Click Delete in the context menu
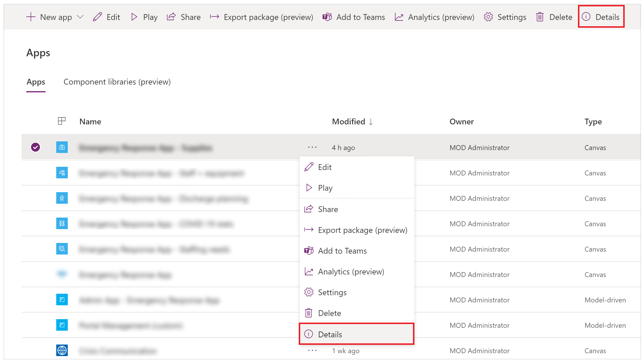This screenshot has width=644, height=363. (330, 313)
